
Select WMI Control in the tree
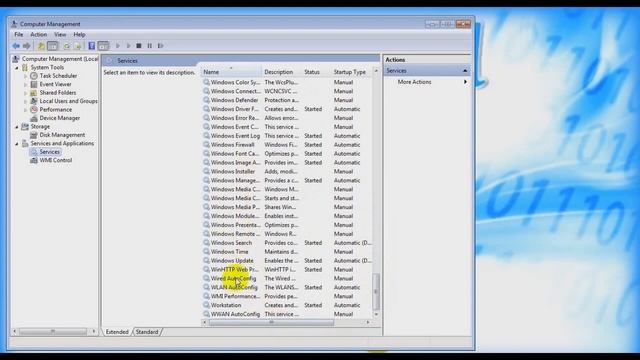[56, 160]
